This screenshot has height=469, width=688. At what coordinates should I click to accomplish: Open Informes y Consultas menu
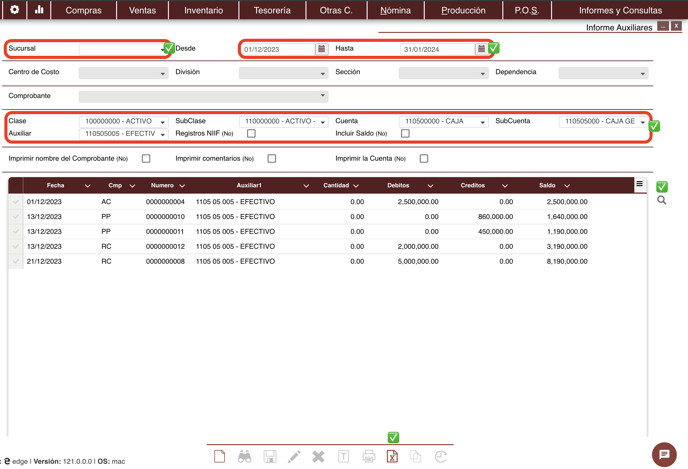[620, 10]
